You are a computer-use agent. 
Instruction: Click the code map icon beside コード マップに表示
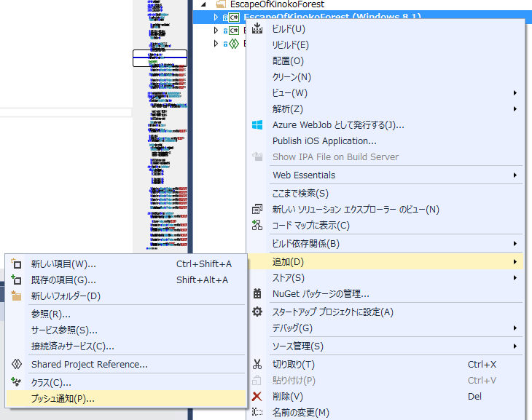[257, 225]
